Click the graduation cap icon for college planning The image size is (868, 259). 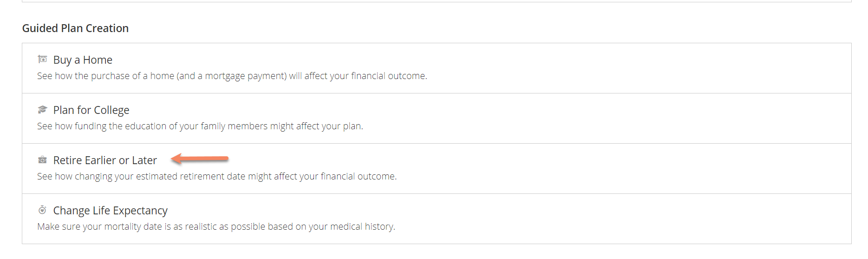click(42, 109)
